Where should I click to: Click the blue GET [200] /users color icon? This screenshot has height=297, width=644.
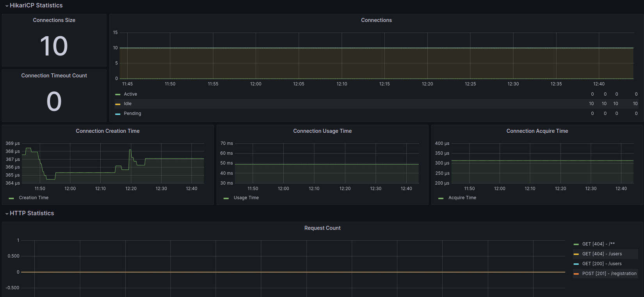coord(576,264)
